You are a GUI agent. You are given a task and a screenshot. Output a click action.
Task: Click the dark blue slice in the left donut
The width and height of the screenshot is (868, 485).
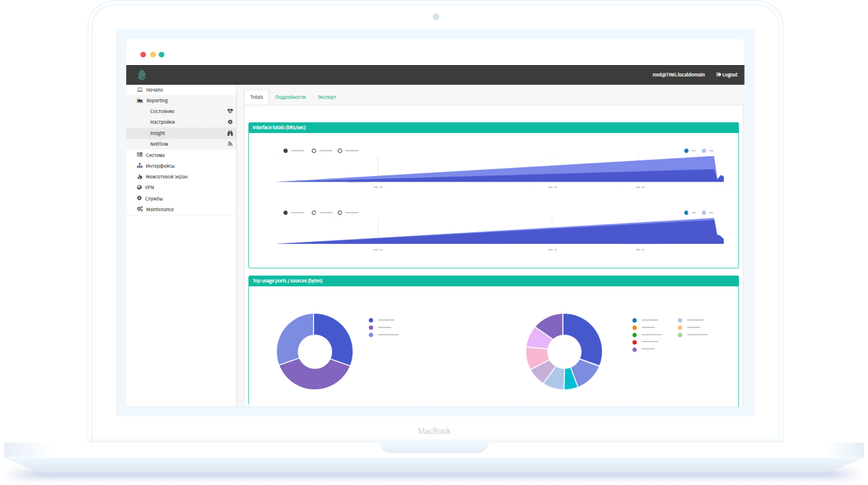click(337, 336)
